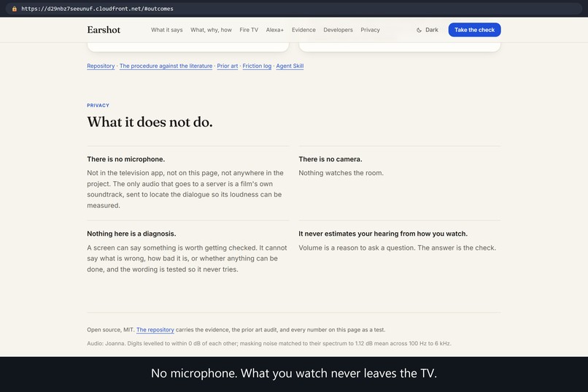The height and width of the screenshot is (392, 588).
Task: Select the Fire TV nav item
Action: (x=249, y=30)
